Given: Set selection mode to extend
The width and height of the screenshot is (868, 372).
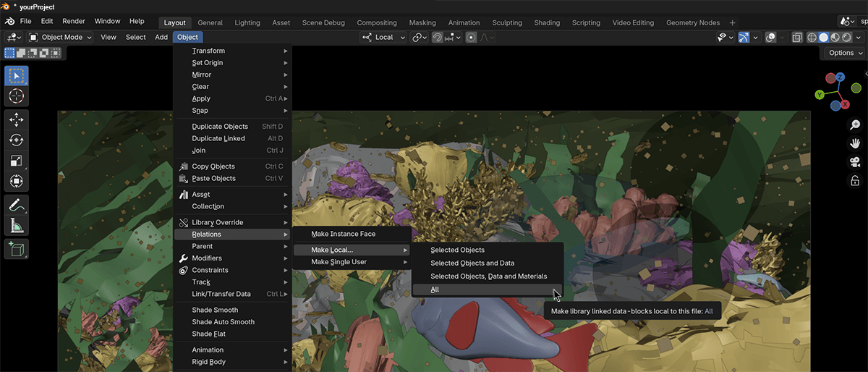Looking at the screenshot, I should [x=20, y=52].
